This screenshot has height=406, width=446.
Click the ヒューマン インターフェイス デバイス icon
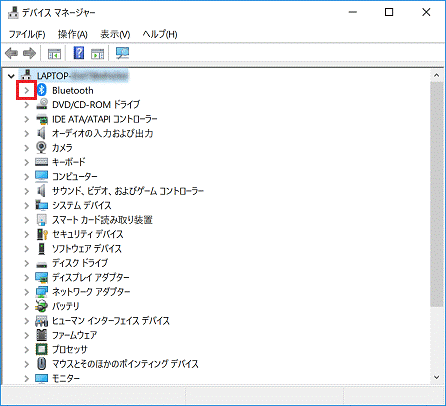click(x=42, y=321)
